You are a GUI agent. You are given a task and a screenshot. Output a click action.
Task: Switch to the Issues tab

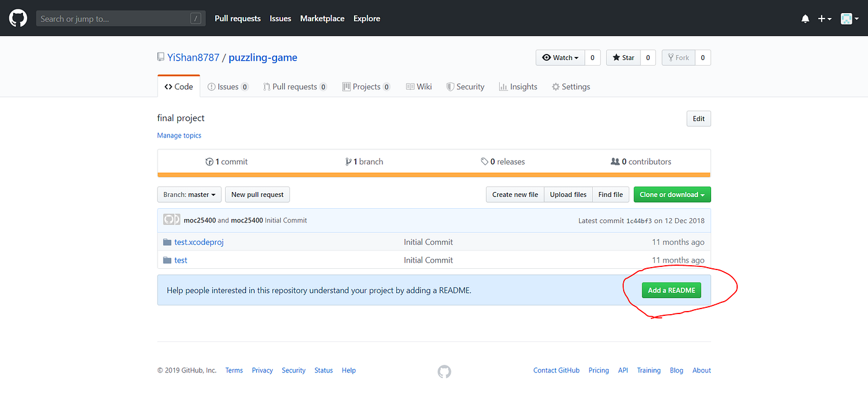(x=228, y=87)
